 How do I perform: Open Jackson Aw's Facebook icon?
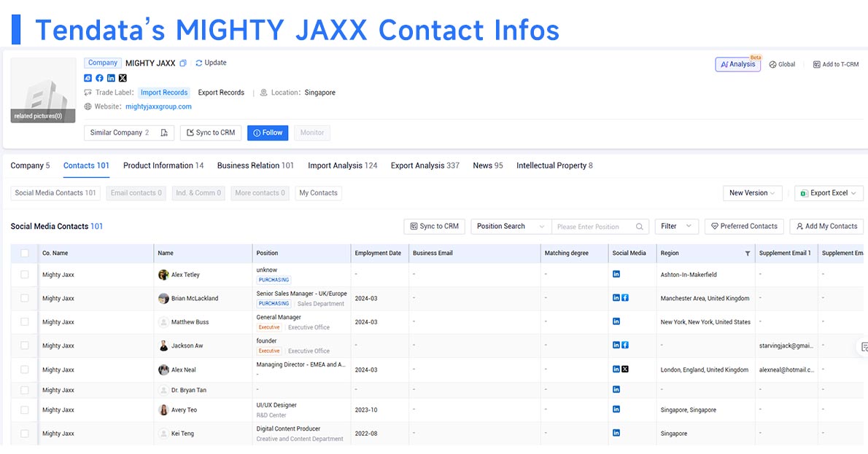625,345
